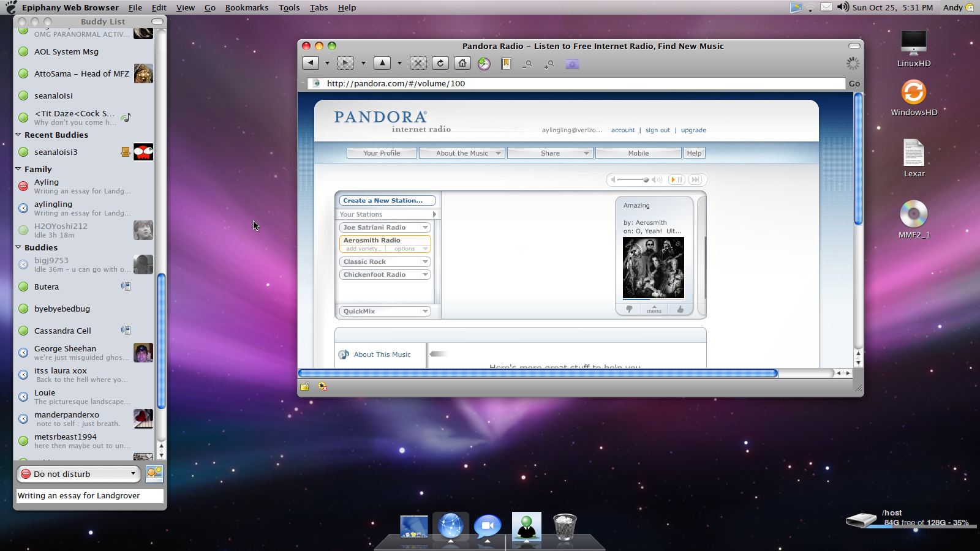Zoom in with plus magnifier
The height and width of the screenshot is (551, 980).
tap(549, 64)
